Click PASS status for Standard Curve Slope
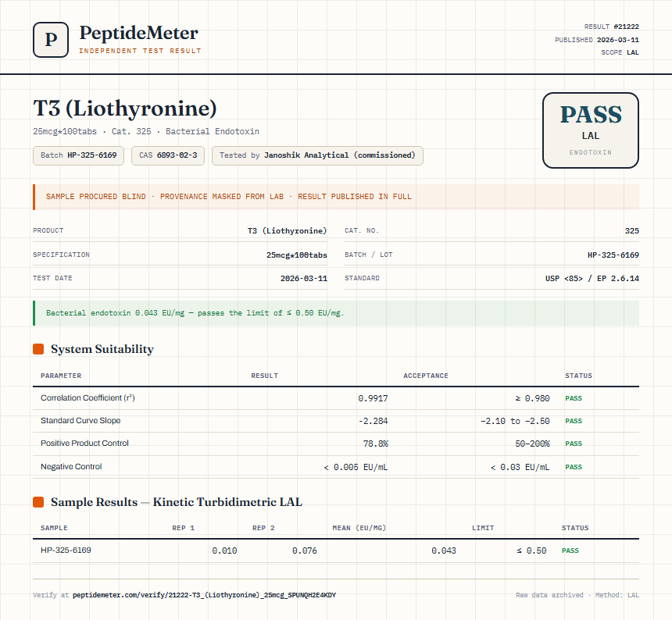 click(x=574, y=421)
